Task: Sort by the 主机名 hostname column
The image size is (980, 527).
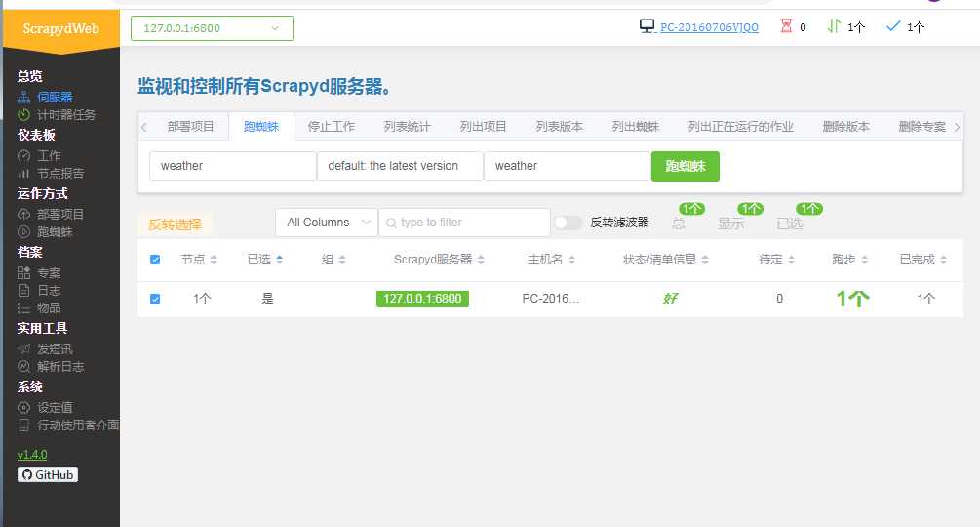Action: 551,260
